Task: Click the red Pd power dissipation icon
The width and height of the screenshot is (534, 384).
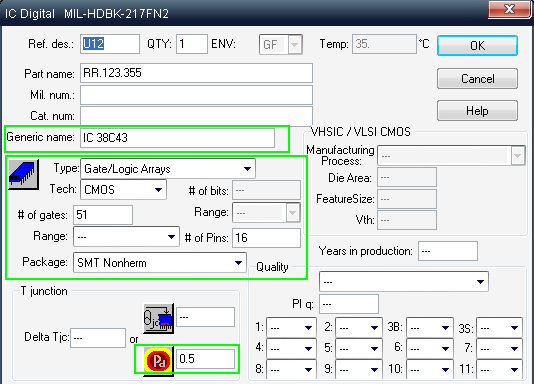Action: pyautogui.click(x=158, y=361)
